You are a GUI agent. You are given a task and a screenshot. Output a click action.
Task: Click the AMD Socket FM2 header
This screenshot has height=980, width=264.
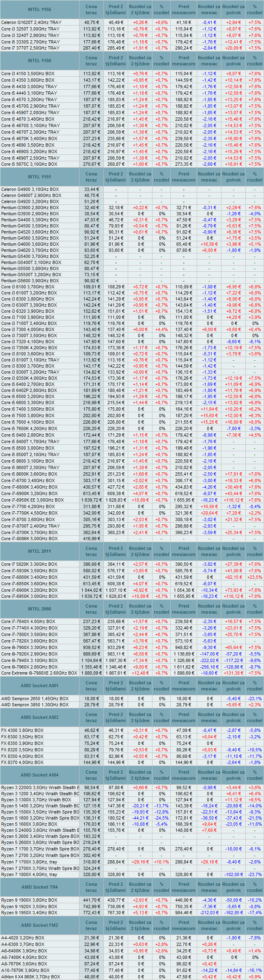pos(39,925)
